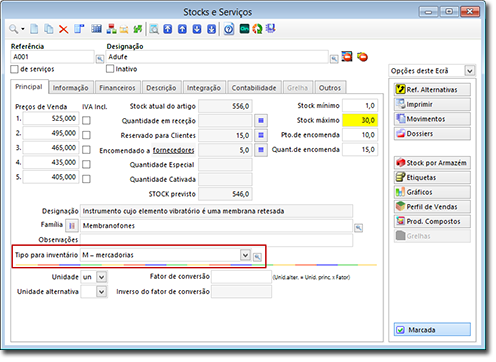The height and width of the screenshot is (362, 496).
Task: Switch to the Integração tab
Action: (204, 88)
